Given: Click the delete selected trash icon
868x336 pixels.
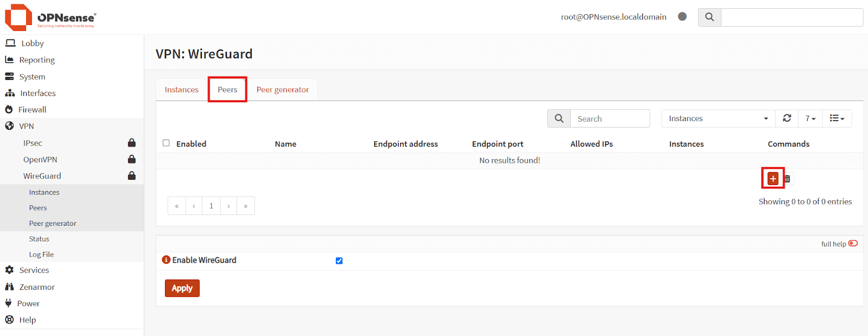Looking at the screenshot, I should (x=787, y=179).
